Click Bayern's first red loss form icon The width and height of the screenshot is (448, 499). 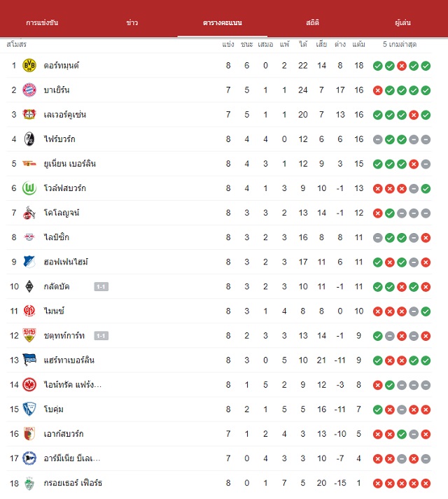coord(377,90)
